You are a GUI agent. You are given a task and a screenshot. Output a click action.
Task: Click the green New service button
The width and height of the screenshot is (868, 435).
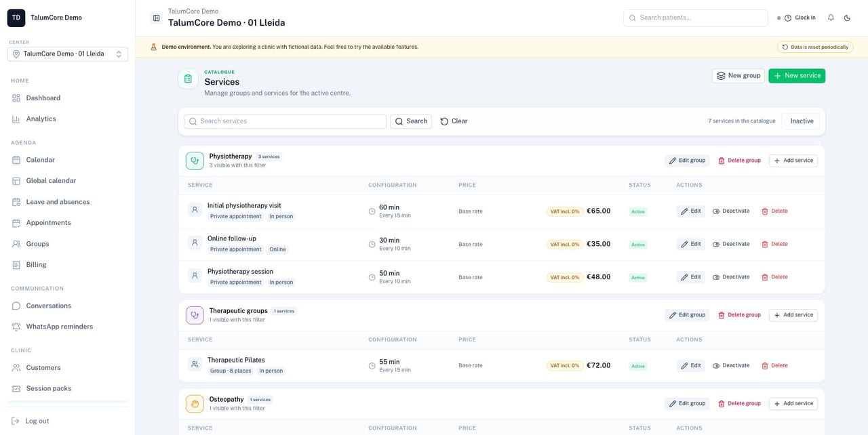pos(797,76)
